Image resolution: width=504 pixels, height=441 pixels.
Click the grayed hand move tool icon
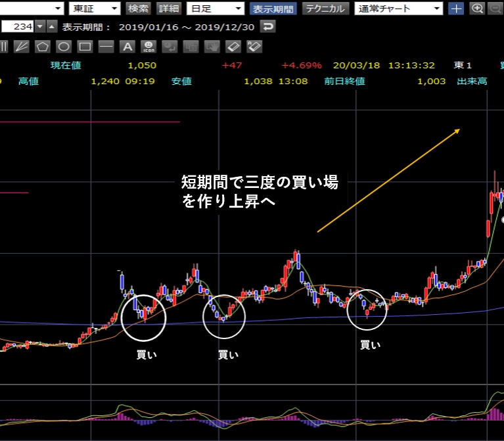pos(212,47)
